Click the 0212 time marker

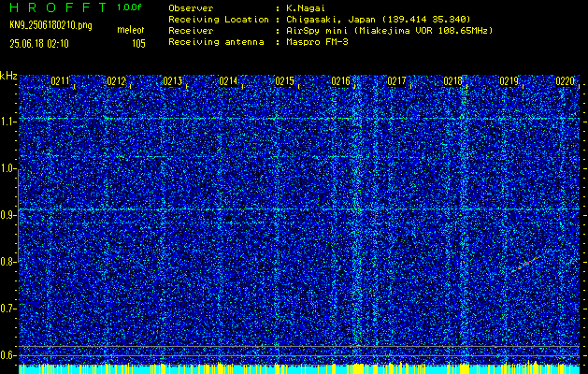(116, 81)
